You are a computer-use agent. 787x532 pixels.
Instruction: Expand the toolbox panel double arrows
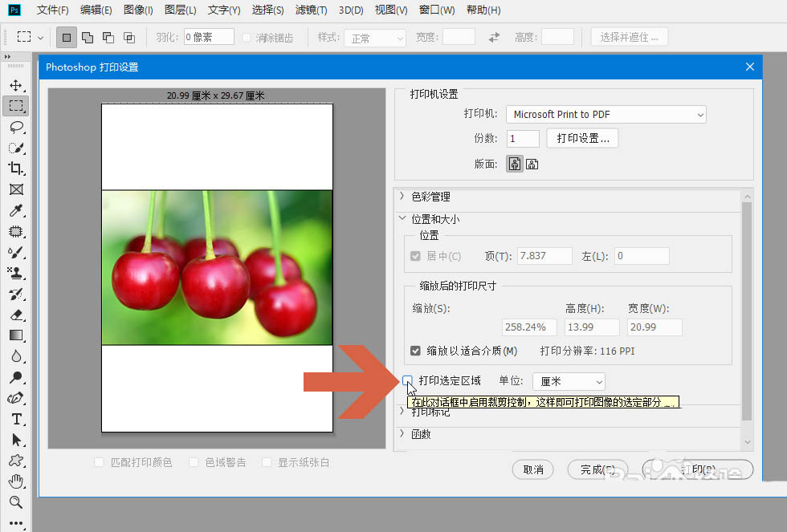[x=7, y=57]
